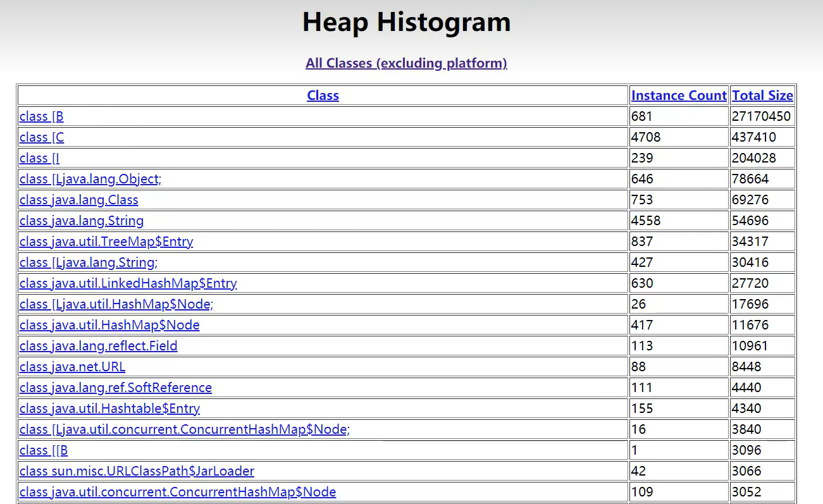This screenshot has height=504, width=823.
Task: Select instance count 753 for java.lang.Class
Action: (x=642, y=200)
